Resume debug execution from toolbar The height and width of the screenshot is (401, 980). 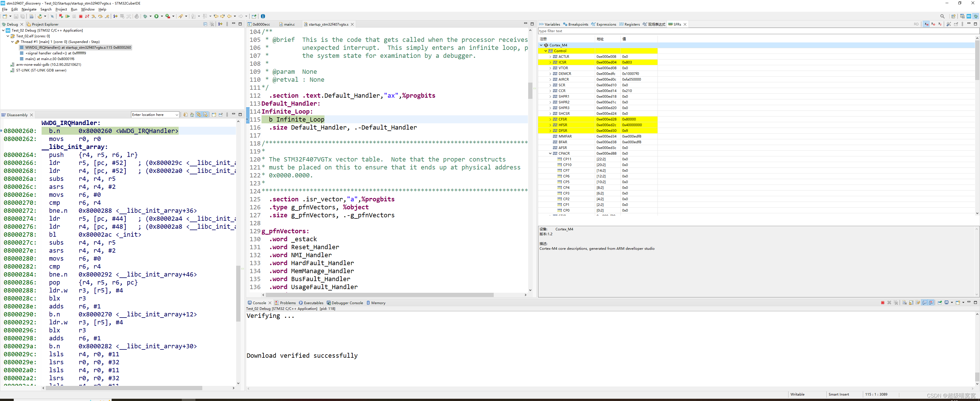point(68,16)
